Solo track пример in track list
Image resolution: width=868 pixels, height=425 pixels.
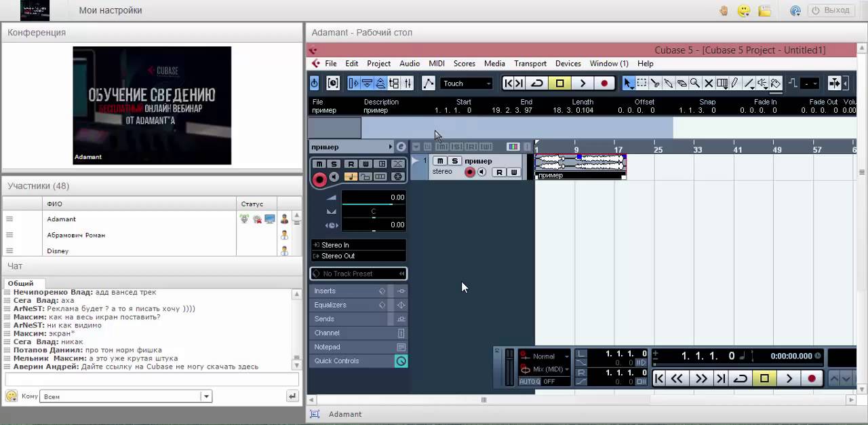pos(455,161)
